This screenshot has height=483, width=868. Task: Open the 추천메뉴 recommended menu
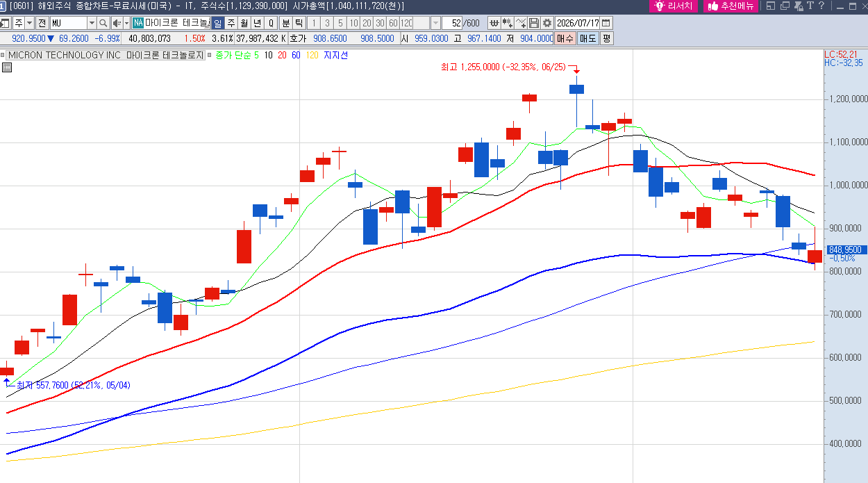click(x=731, y=6)
